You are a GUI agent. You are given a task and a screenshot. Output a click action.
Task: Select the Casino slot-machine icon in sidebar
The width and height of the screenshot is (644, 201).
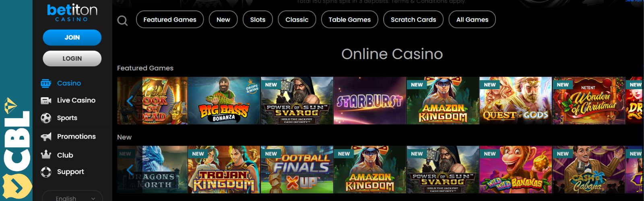tap(46, 83)
